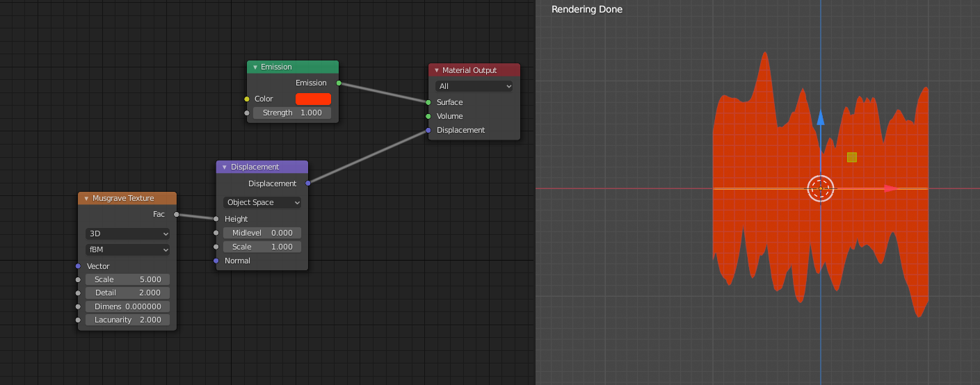
Task: Click the Normal input socket
Action: pos(216,261)
